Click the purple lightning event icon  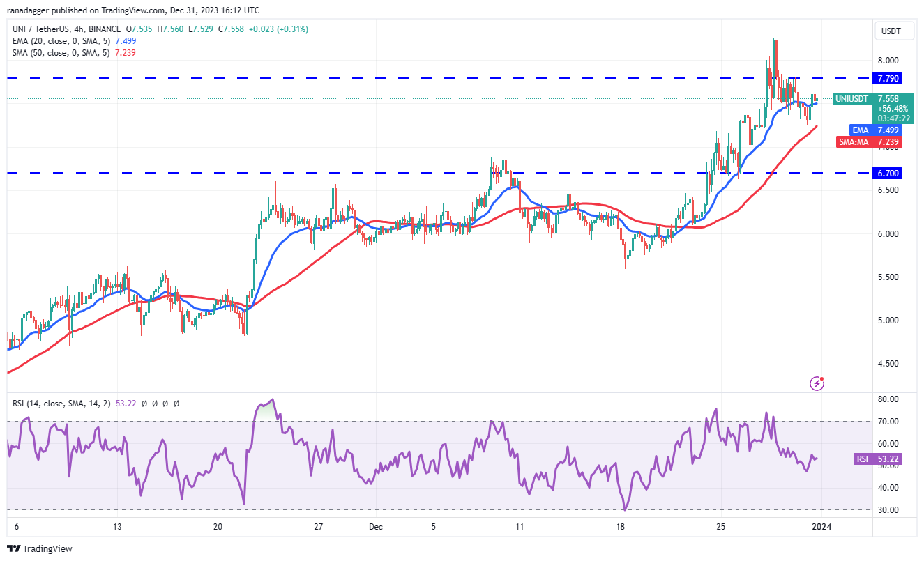pyautogui.click(x=817, y=383)
